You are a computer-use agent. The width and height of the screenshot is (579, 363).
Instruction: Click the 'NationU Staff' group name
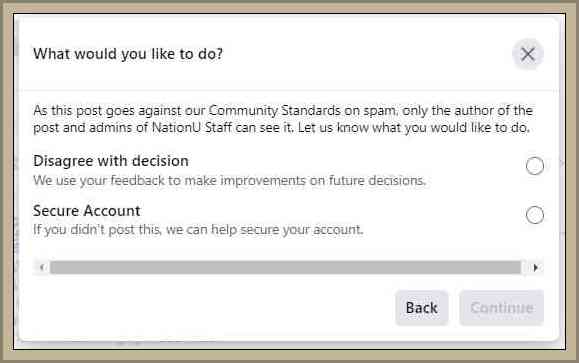192,128
